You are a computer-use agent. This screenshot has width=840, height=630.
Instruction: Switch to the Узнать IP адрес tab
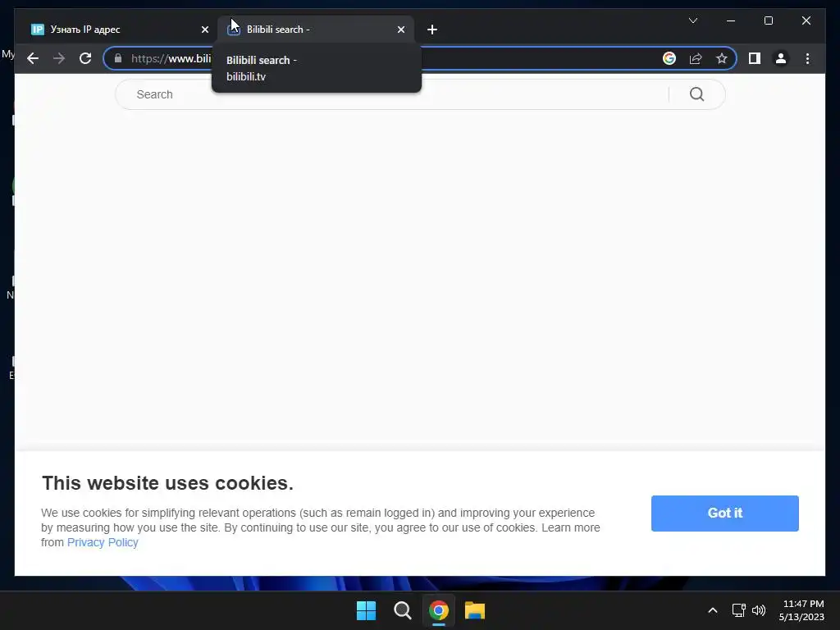pos(119,30)
